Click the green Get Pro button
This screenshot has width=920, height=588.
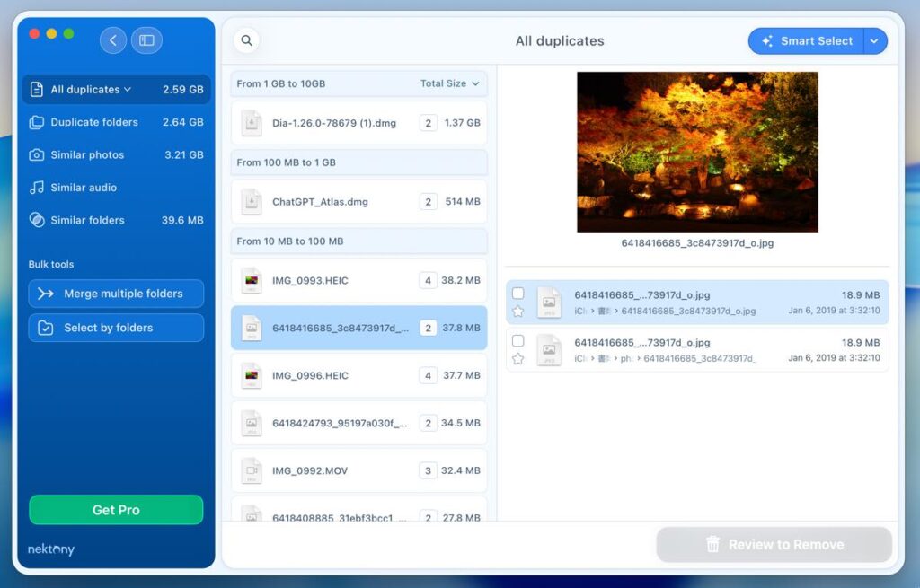click(x=116, y=510)
